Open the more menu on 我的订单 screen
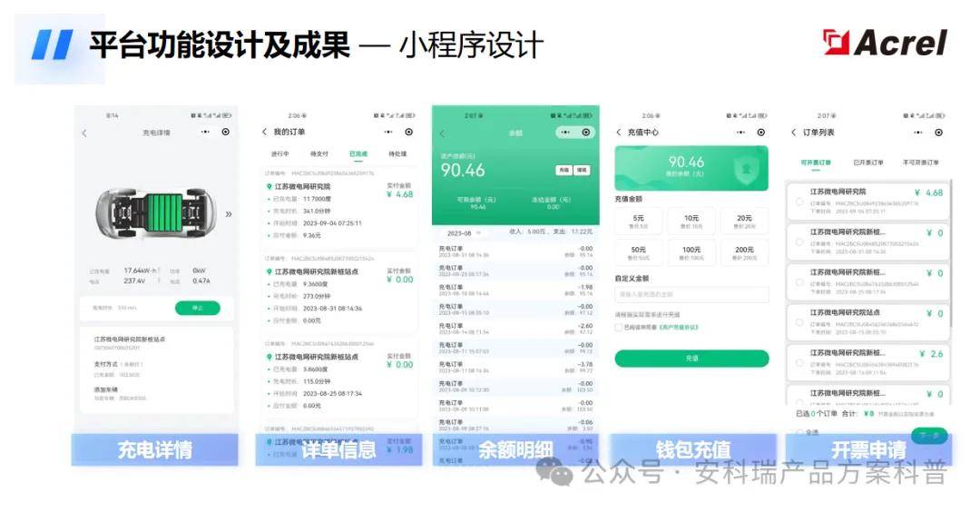 (x=388, y=132)
